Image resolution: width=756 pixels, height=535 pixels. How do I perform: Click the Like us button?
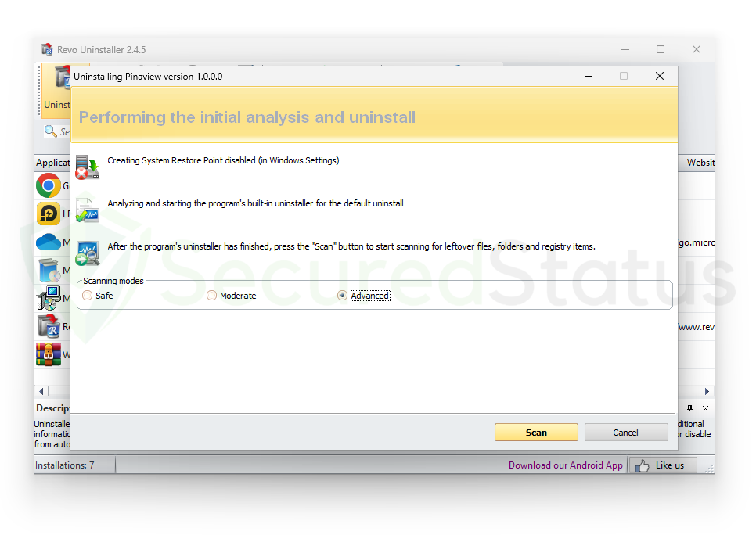[x=663, y=465]
